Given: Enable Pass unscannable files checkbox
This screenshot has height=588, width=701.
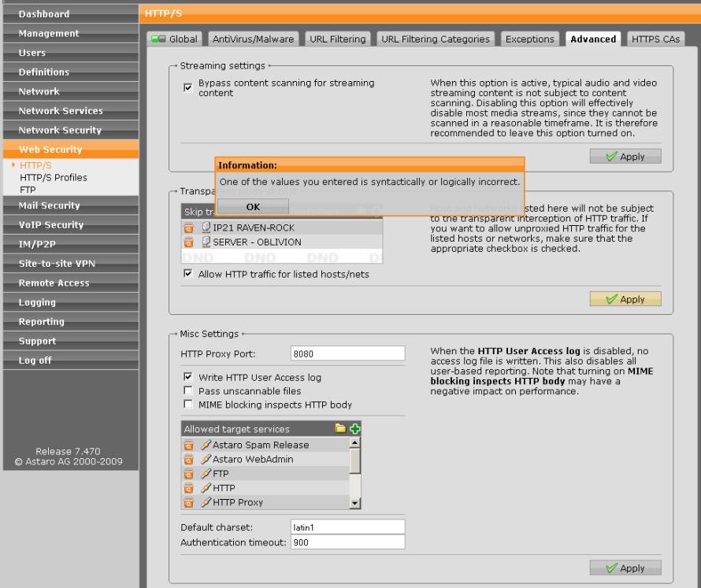Looking at the screenshot, I should [x=187, y=391].
